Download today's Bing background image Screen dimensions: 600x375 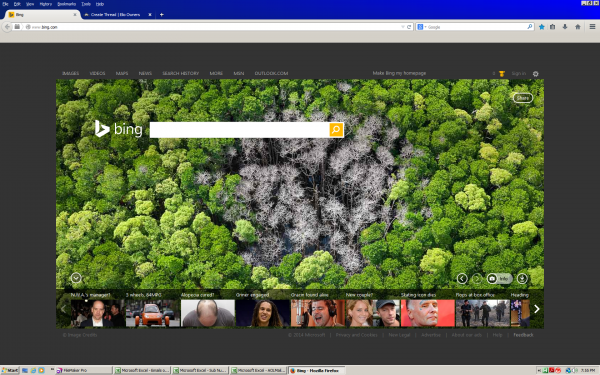(x=522, y=279)
